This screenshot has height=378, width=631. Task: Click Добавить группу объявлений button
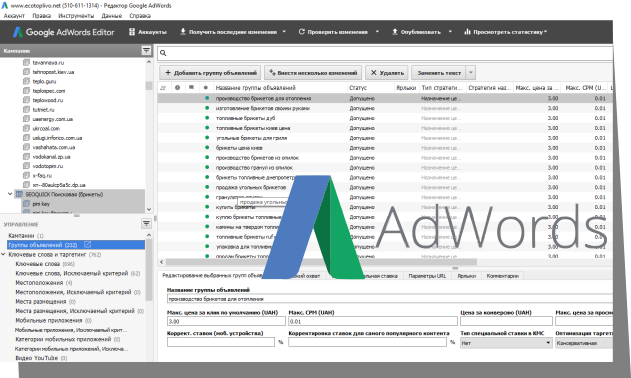[210, 73]
